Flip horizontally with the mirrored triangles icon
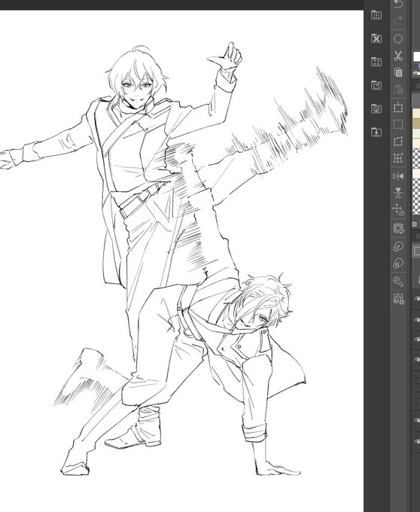 coord(398,176)
